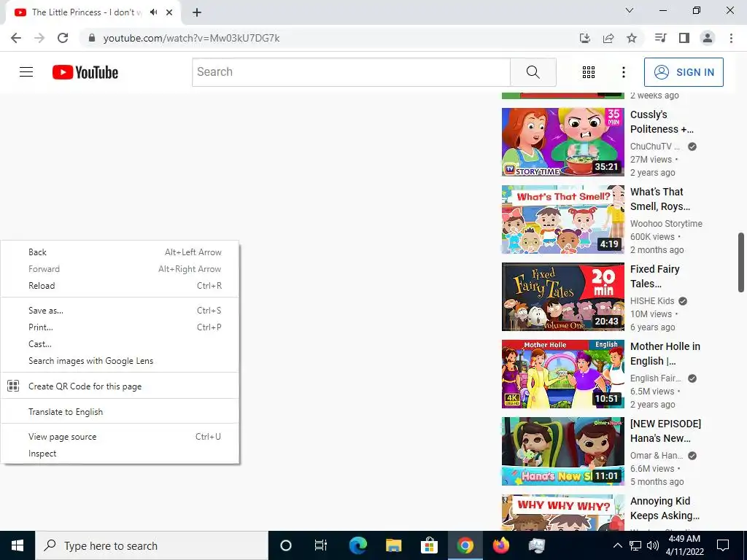Select Inspect in the context menu

pyautogui.click(x=120, y=454)
